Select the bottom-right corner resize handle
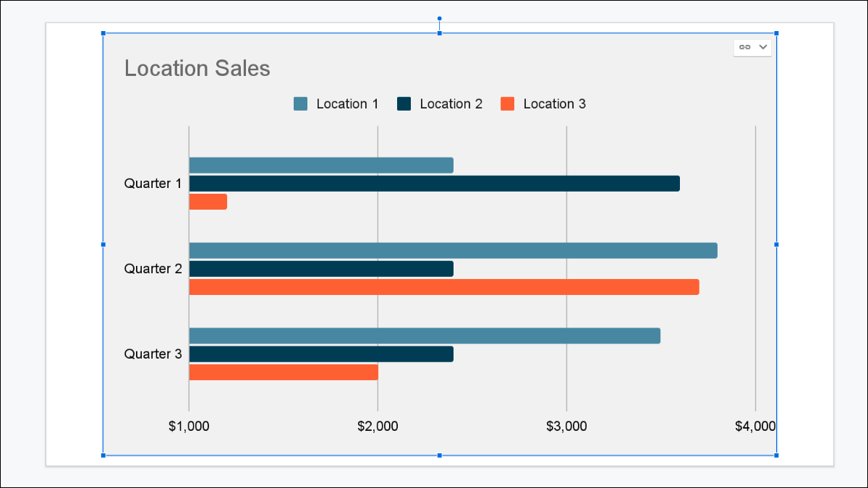Image resolution: width=868 pixels, height=488 pixels. (776, 455)
